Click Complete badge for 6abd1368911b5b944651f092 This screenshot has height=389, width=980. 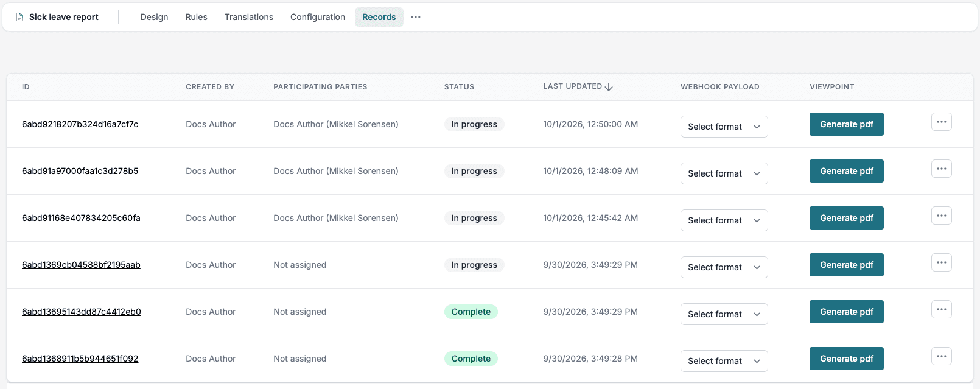click(x=471, y=359)
